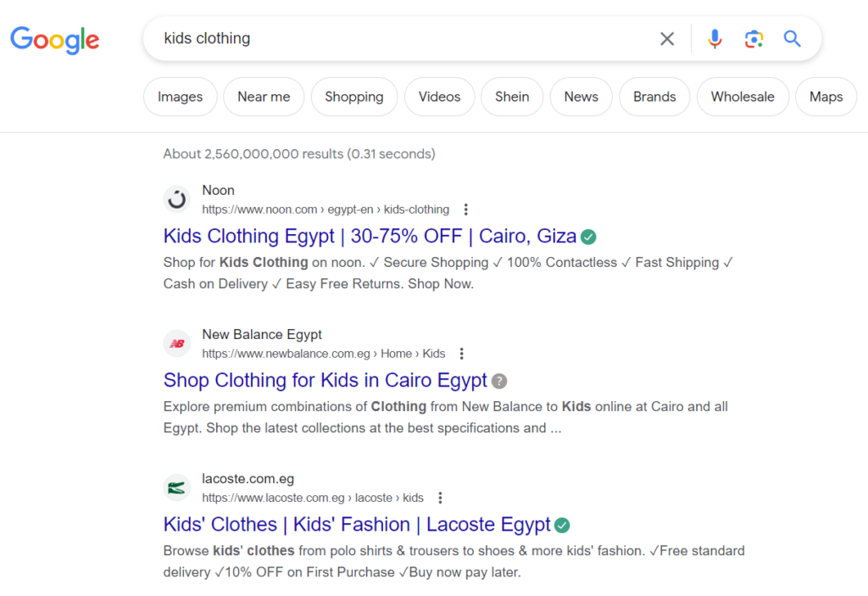This screenshot has height=596, width=868.
Task: Open three-dot menu for Noon result
Action: point(466,209)
